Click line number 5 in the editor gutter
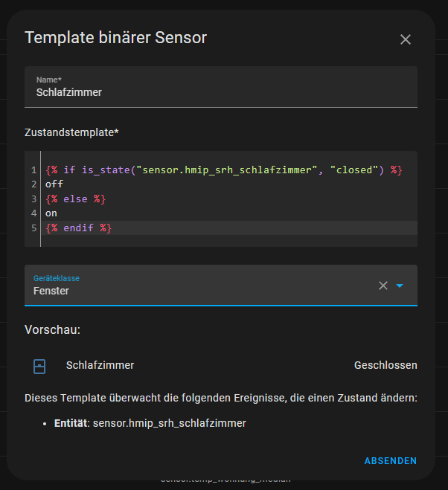 pyautogui.click(x=34, y=228)
